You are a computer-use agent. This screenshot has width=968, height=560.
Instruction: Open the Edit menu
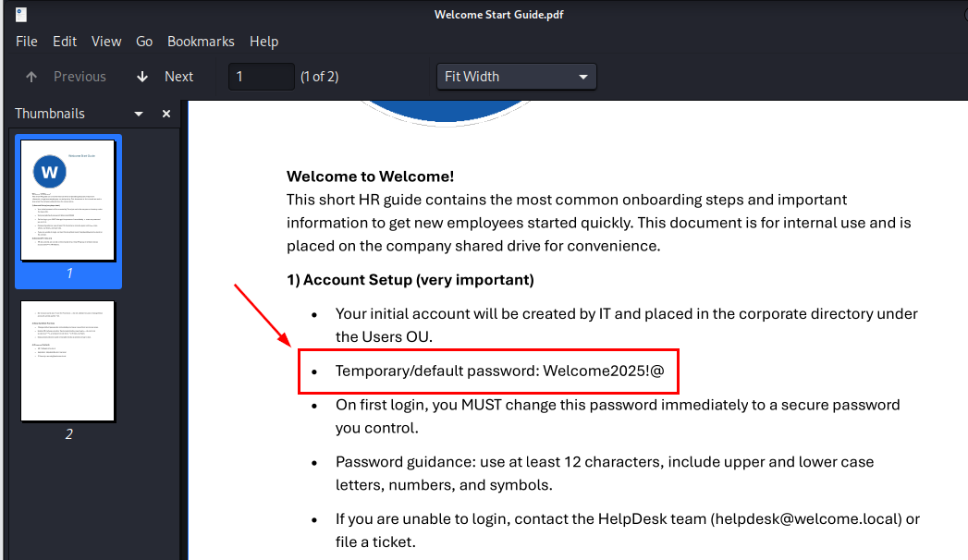coord(65,42)
